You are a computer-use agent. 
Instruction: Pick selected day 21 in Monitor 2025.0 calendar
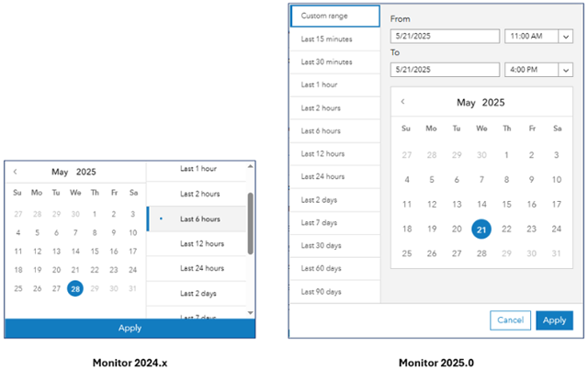click(481, 230)
